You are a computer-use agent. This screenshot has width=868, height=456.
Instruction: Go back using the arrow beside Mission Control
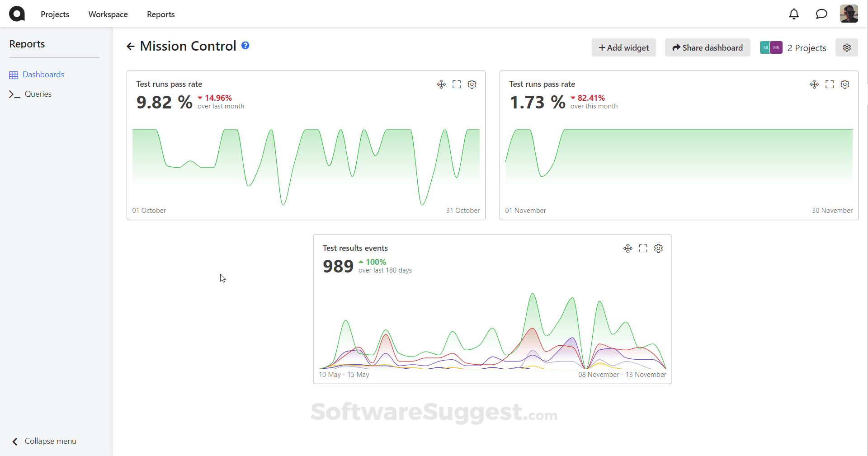pyautogui.click(x=131, y=46)
